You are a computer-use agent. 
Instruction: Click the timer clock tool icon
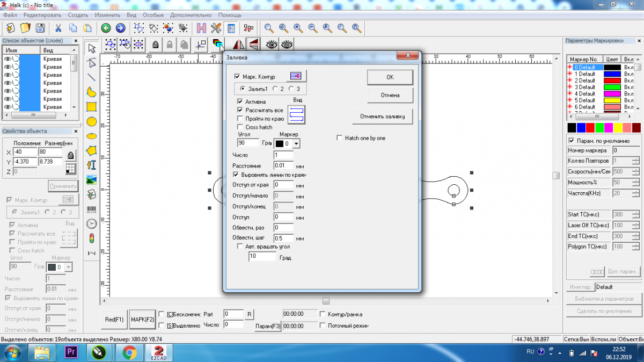92,223
